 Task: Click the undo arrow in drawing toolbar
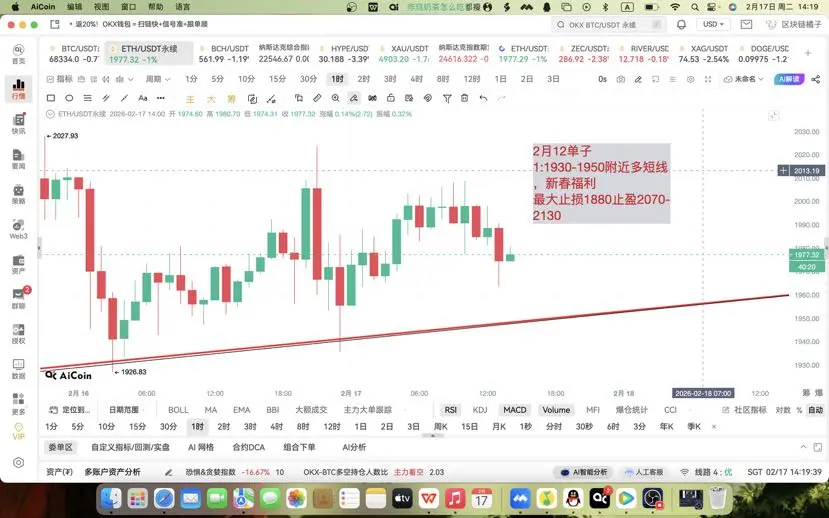[x=483, y=98]
